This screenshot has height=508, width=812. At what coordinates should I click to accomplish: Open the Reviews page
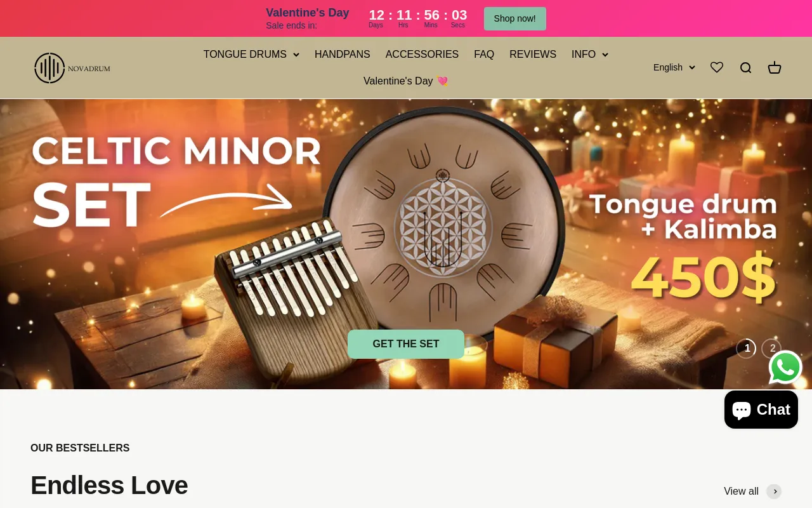click(x=533, y=55)
